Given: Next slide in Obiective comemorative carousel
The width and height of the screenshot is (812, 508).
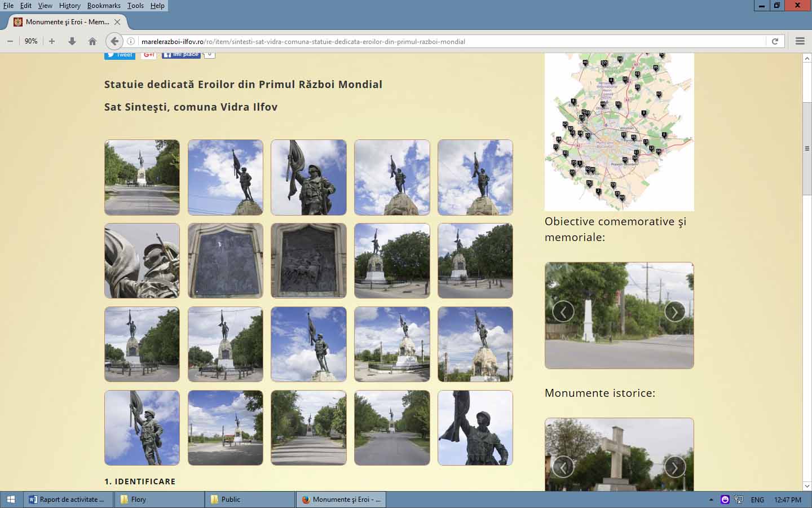Looking at the screenshot, I should (x=675, y=312).
